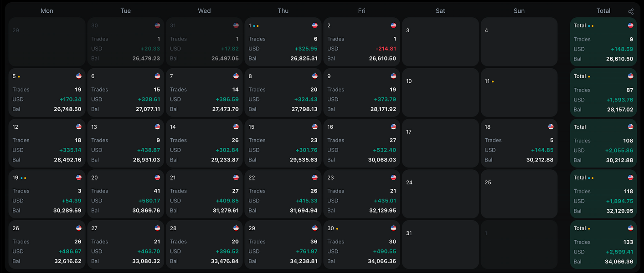This screenshot has width=644, height=273.
Task: Open day 28 to view its trades
Action: pos(204,244)
